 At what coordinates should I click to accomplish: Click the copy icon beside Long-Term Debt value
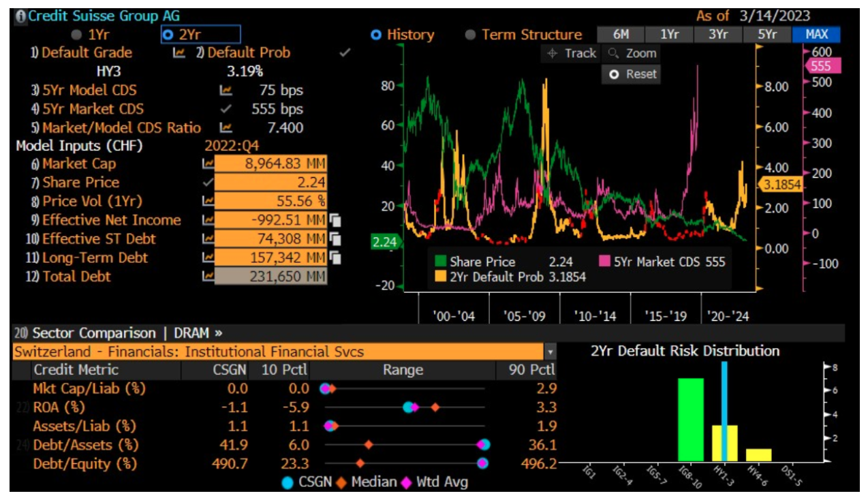[x=335, y=258]
